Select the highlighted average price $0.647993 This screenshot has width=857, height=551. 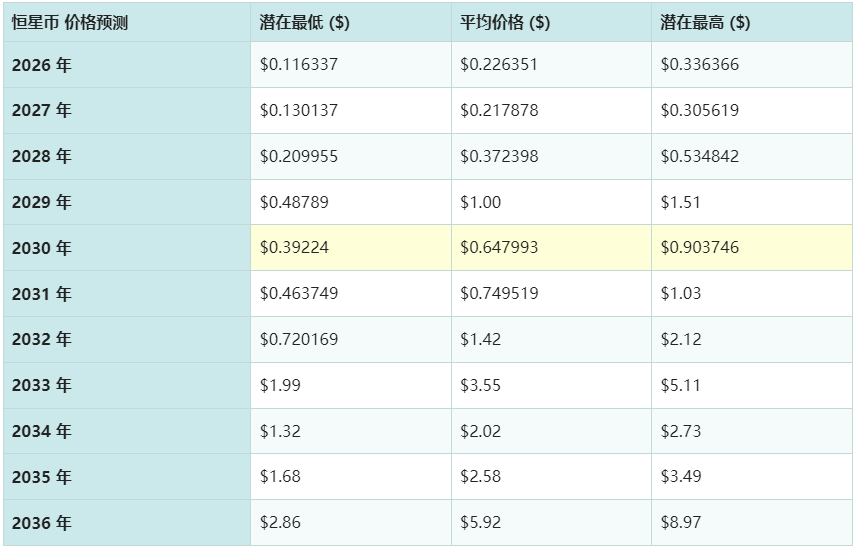pyautogui.click(x=499, y=248)
